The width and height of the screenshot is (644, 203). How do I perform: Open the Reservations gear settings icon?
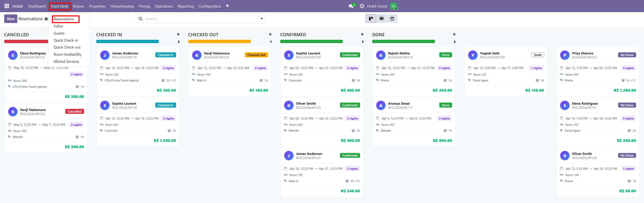pyautogui.click(x=46, y=19)
